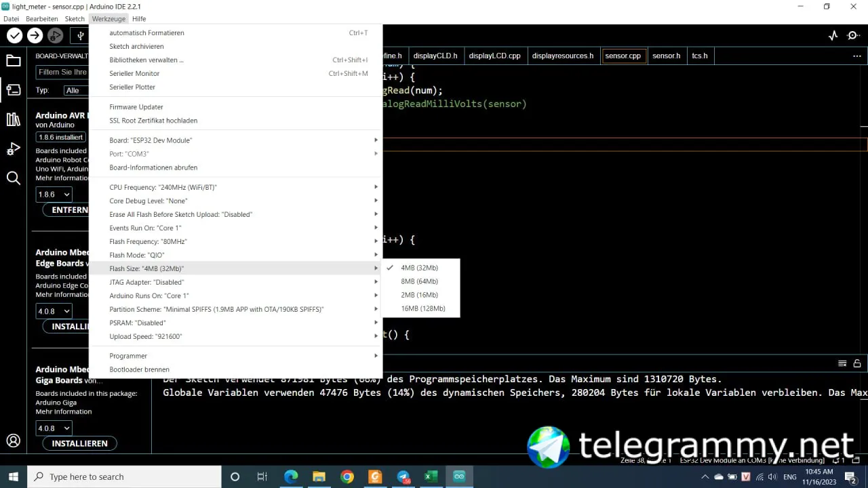The image size is (868, 488).
Task: Open File Explorer from the taskbar
Action: [319, 476]
